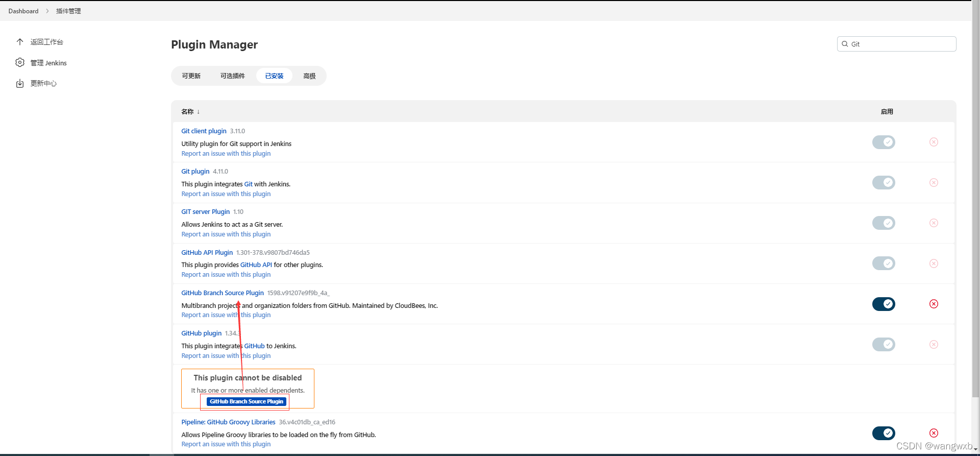Viewport: 980px width, 456px height.
Task: Select the 已安装 tab
Action: pos(274,76)
